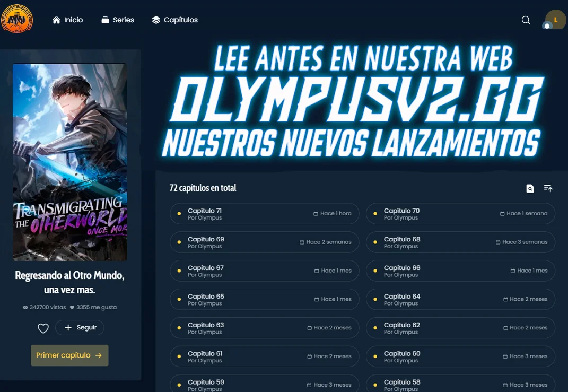This screenshot has width=568, height=392.
Task: Select Capítulo 59 from the list
Action: click(x=265, y=384)
